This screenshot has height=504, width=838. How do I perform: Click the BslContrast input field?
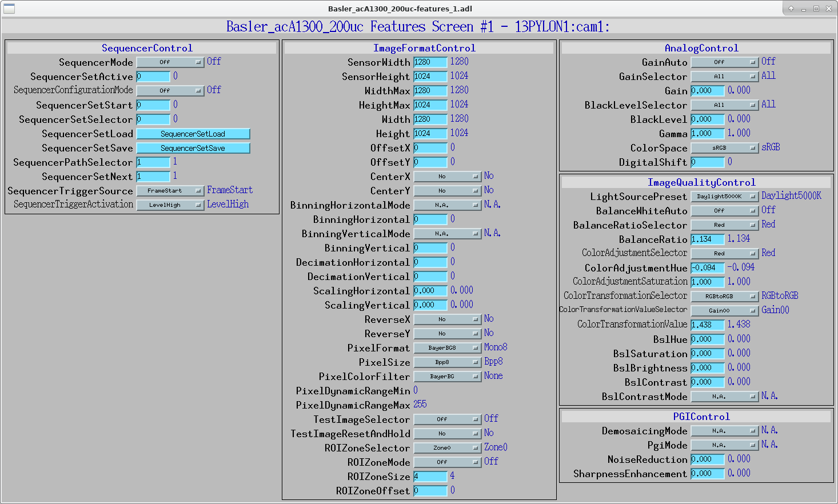[708, 382]
